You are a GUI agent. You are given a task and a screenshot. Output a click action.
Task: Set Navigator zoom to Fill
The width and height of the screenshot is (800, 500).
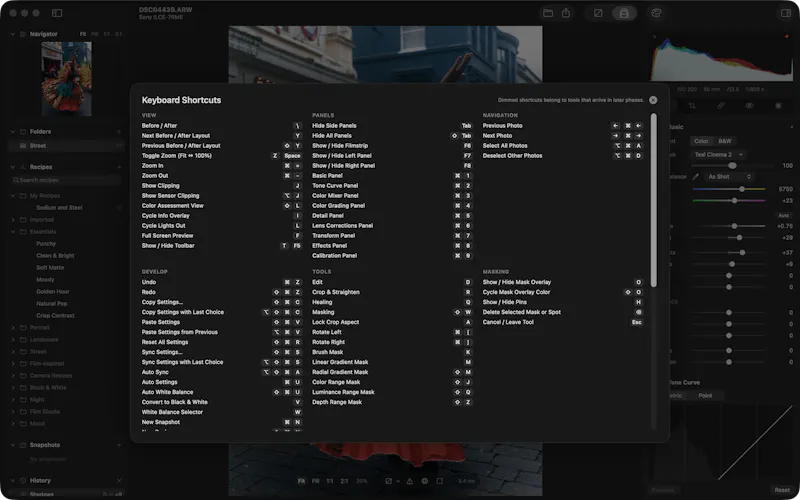pyautogui.click(x=95, y=34)
